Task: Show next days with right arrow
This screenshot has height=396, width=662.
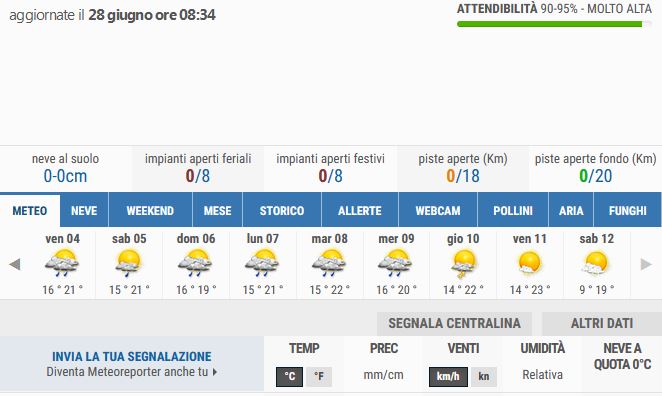Action: 646,264
